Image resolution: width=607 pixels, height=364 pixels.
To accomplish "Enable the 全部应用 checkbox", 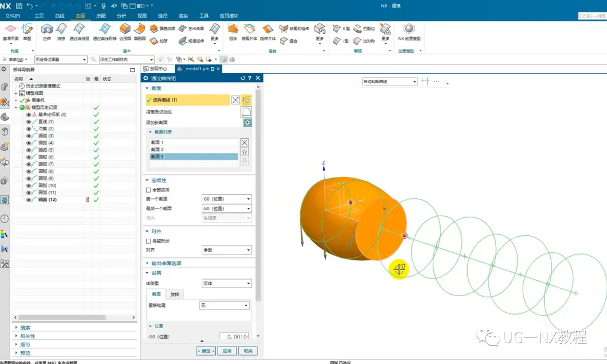I will pyautogui.click(x=148, y=190).
